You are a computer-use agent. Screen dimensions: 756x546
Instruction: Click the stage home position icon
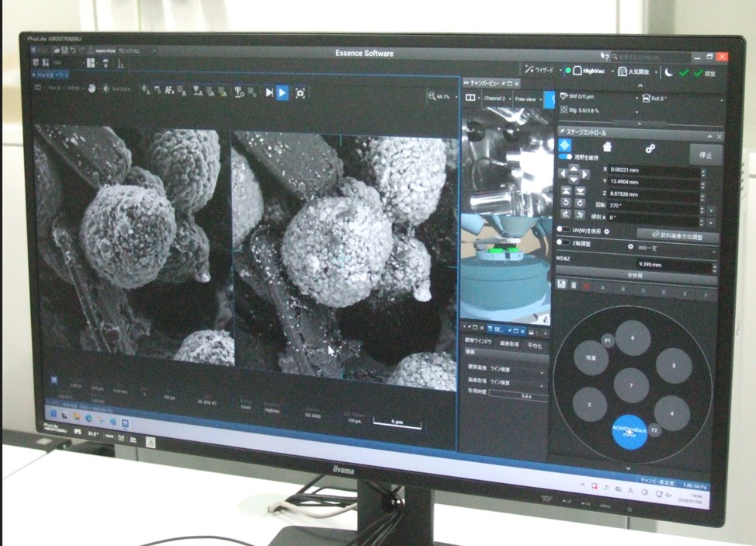607,147
